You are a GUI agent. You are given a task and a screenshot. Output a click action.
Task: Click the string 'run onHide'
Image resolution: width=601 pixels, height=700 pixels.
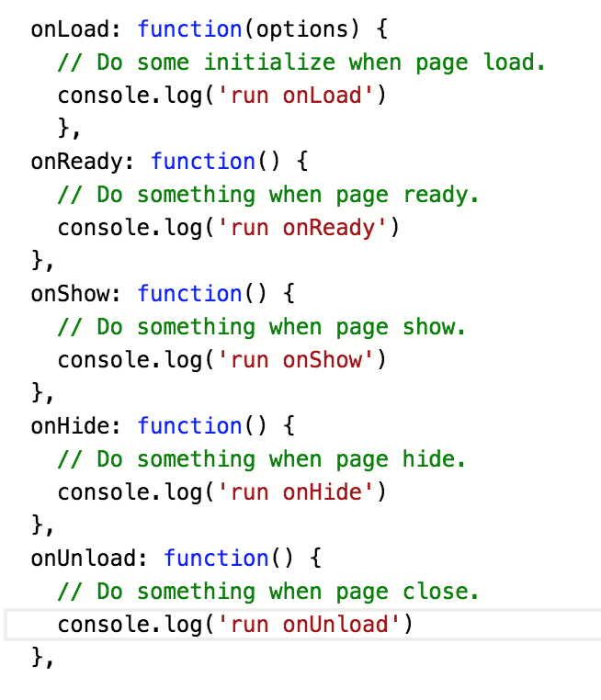point(295,492)
